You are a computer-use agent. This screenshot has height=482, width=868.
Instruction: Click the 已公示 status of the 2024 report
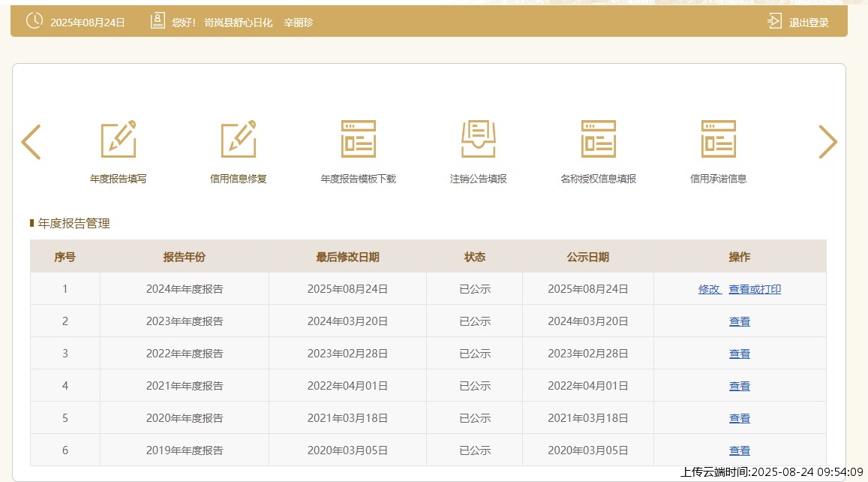[x=475, y=289]
